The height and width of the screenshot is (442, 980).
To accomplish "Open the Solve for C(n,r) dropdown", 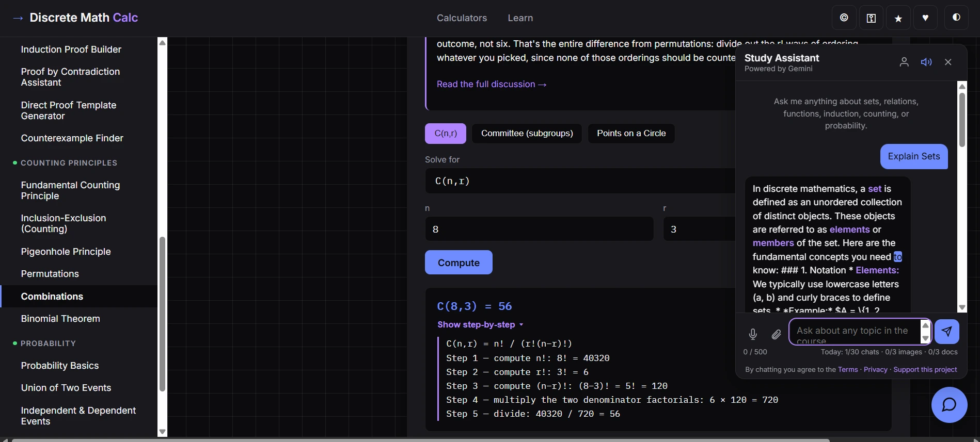I will point(580,181).
